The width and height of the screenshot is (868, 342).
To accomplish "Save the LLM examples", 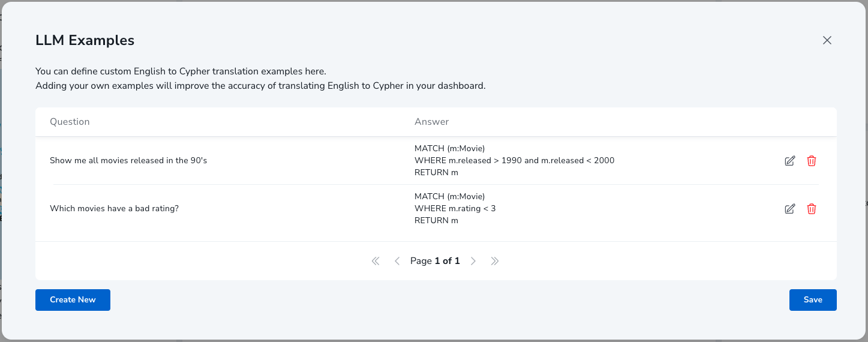I will point(813,299).
